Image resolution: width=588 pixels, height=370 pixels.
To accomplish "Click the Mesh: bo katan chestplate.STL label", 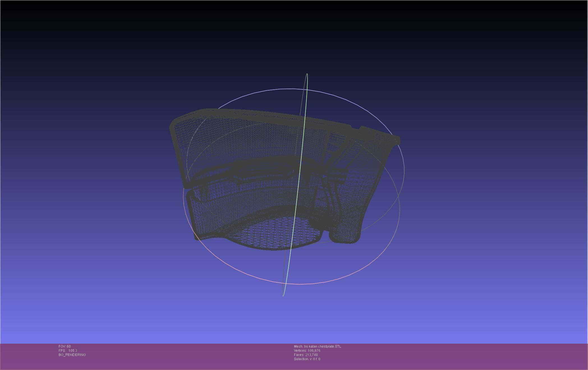I will click(318, 346).
